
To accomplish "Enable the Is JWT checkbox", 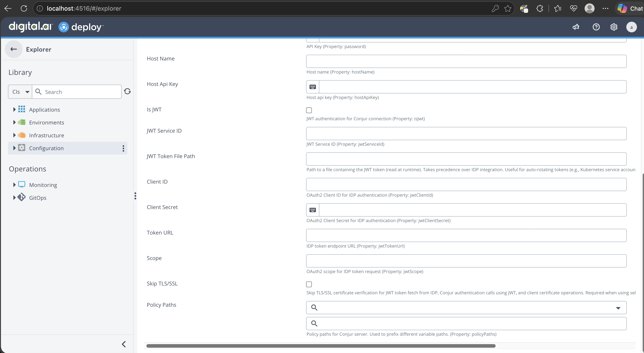I will point(309,110).
